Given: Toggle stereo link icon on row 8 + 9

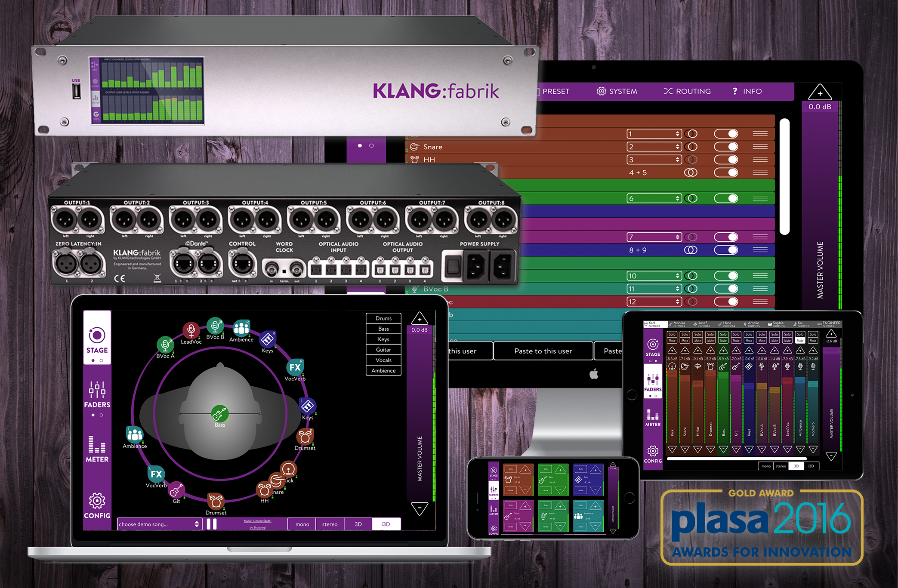Looking at the screenshot, I should click(691, 250).
